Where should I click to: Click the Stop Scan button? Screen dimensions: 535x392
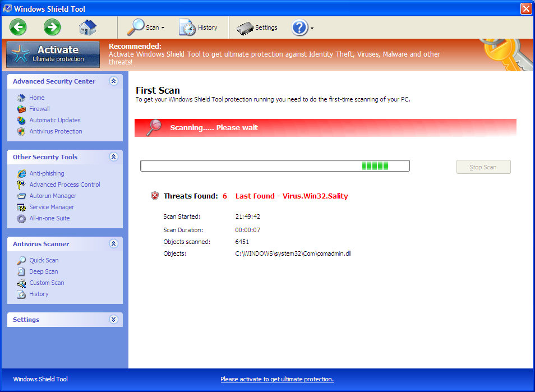coord(483,167)
